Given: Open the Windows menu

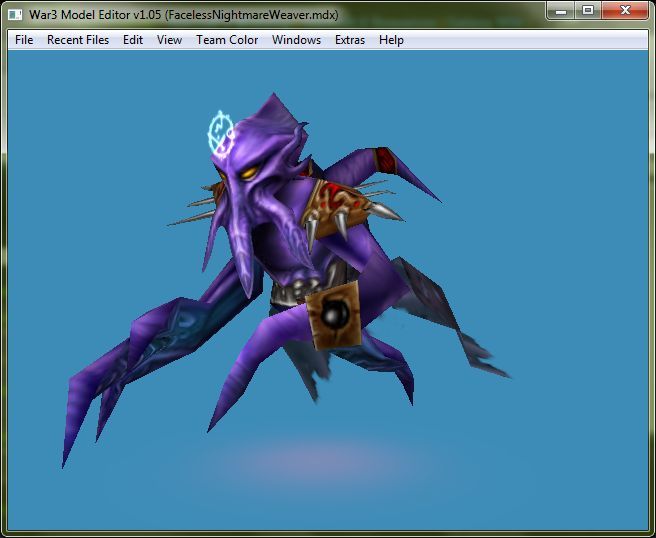Looking at the screenshot, I should tap(296, 40).
